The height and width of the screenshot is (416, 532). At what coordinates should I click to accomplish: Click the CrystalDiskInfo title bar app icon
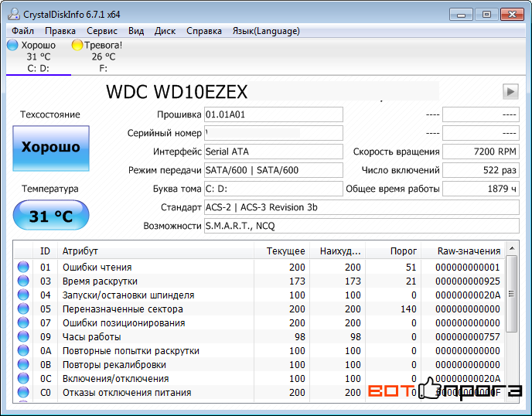[x=14, y=14]
